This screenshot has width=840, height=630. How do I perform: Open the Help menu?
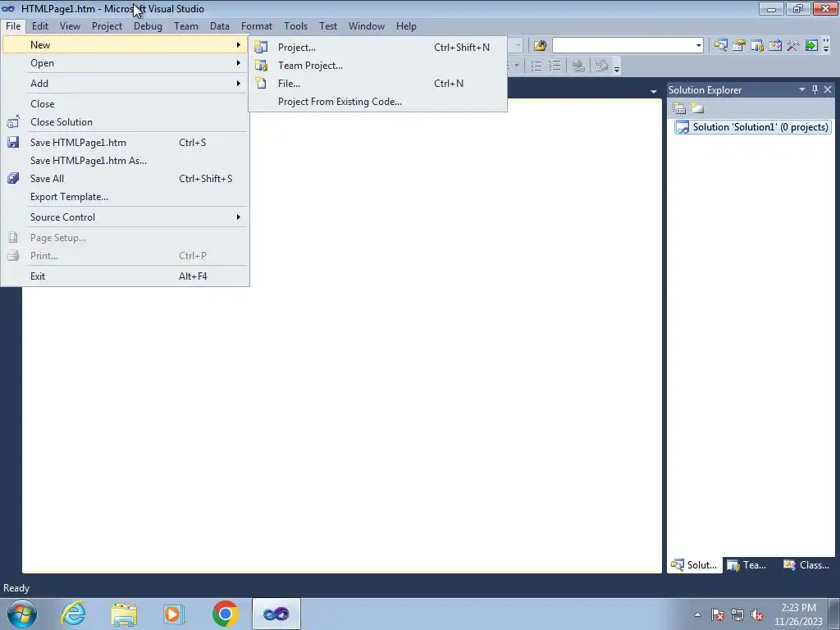click(406, 25)
